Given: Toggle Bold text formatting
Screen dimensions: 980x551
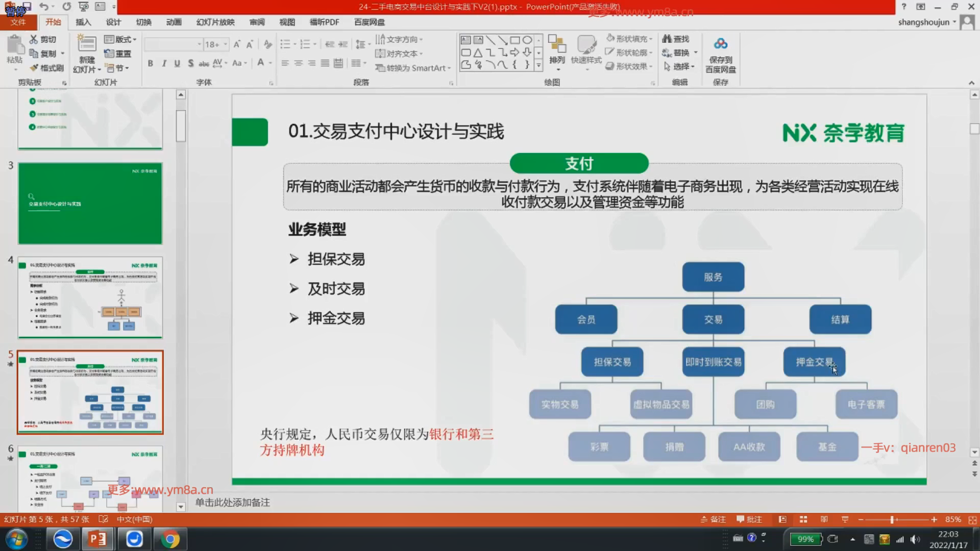Looking at the screenshot, I should 150,63.
